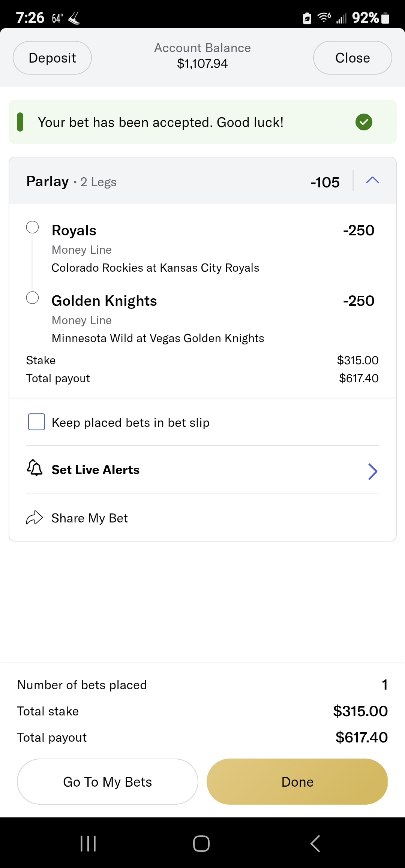
Task: Close the bet slip with the Close button
Action: [352, 58]
